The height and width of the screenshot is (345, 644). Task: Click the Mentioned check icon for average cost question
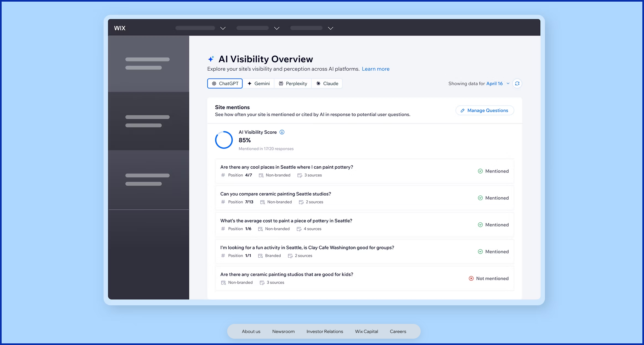pos(480,225)
